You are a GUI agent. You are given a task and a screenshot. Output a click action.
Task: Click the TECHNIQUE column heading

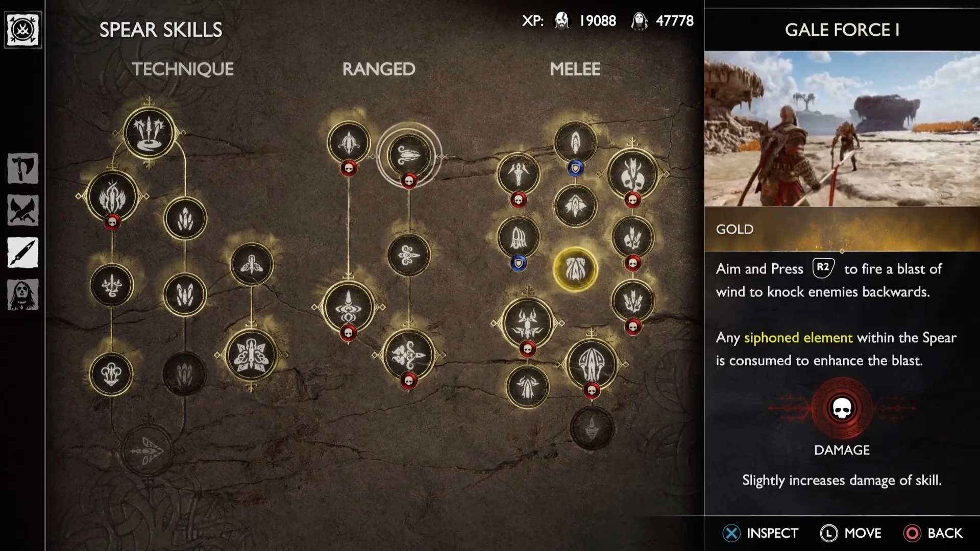183,69
